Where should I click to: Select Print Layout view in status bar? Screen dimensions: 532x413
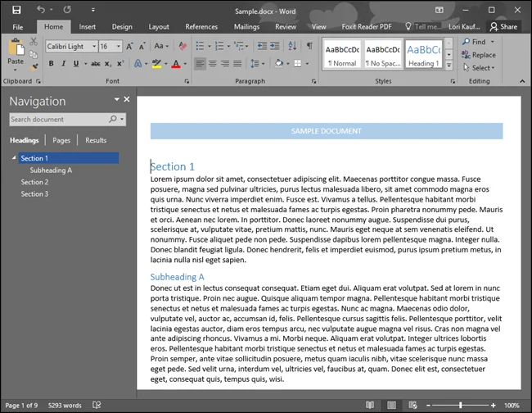(x=391, y=405)
